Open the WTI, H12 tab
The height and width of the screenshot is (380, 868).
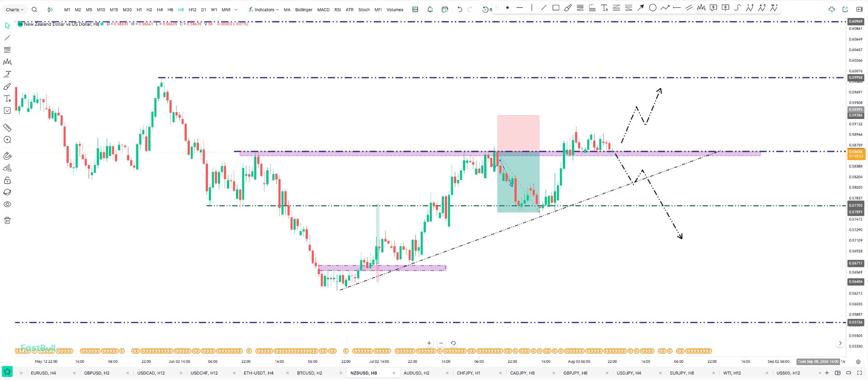[x=732, y=373]
